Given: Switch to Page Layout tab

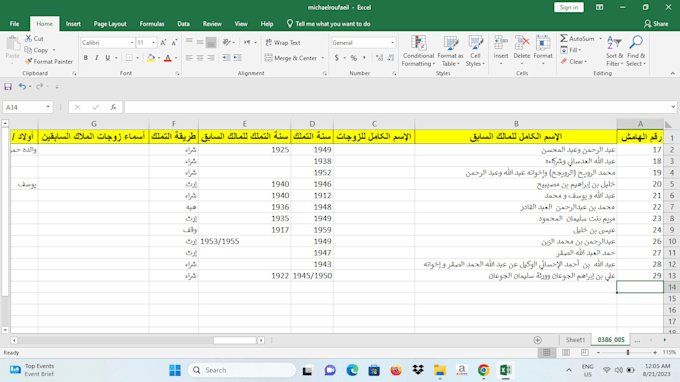Looking at the screenshot, I should point(110,24).
